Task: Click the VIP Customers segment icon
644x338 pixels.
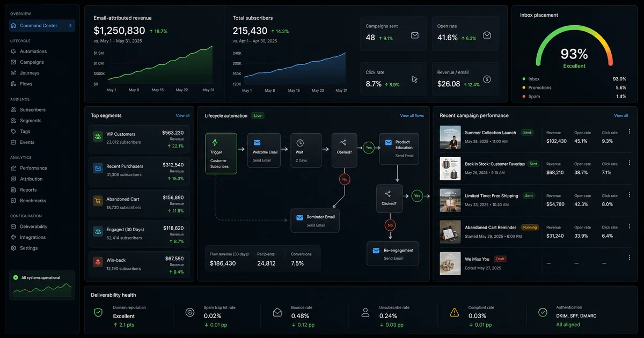Action: (x=98, y=137)
